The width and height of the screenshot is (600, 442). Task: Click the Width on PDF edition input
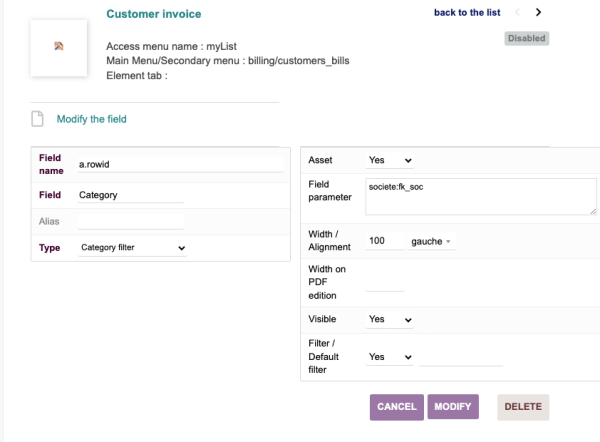click(x=385, y=281)
